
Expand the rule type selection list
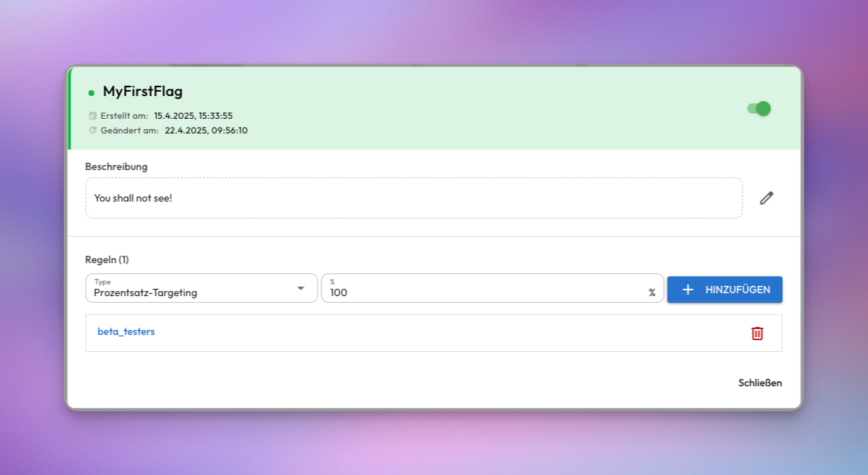(198, 288)
